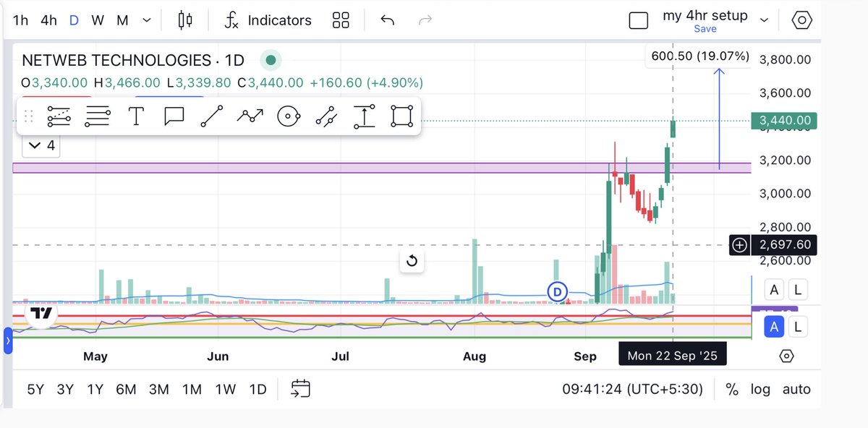The height and width of the screenshot is (428, 868).
Task: Set date range to 1M
Action: click(192, 390)
